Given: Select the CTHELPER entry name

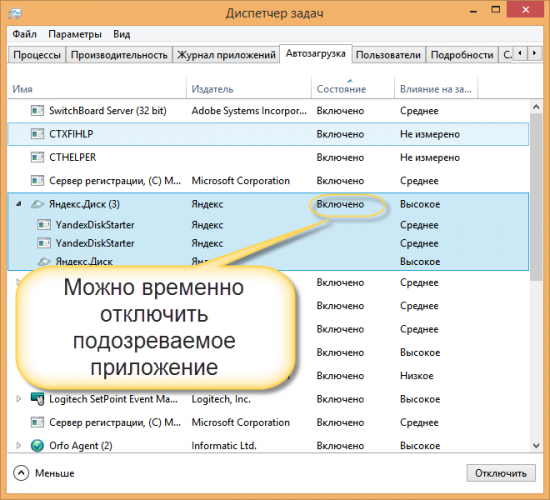Looking at the screenshot, I should click(x=73, y=157).
